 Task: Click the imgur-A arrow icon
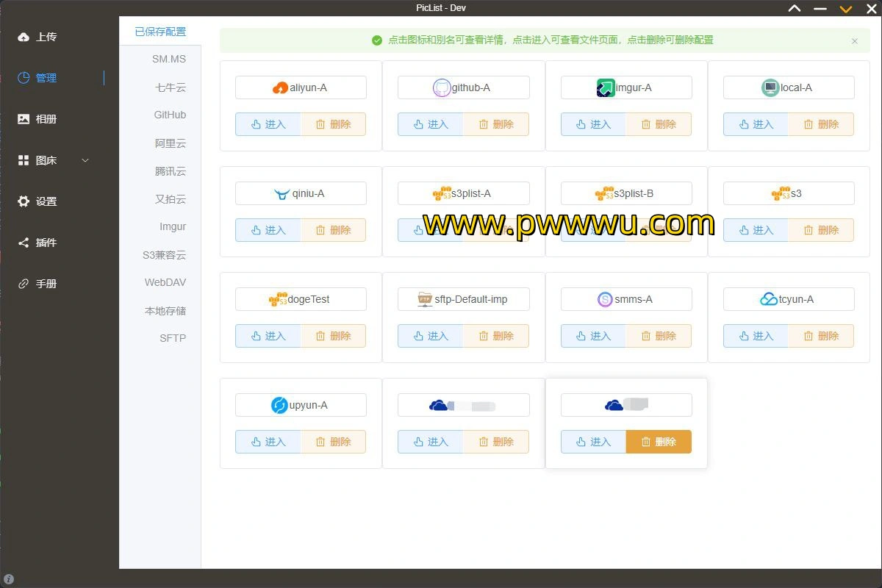(x=606, y=88)
